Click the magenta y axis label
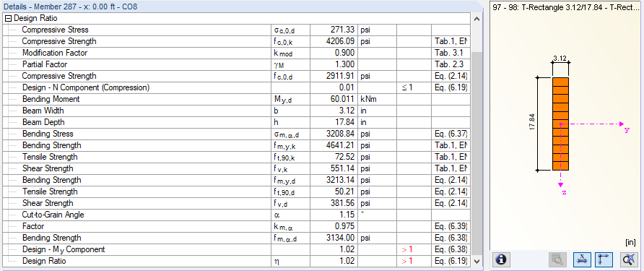The height and width of the screenshot is (271, 644). (627, 130)
